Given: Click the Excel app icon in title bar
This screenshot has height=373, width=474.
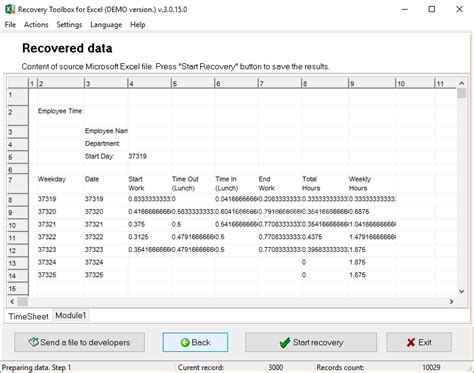Looking at the screenshot, I should 10,9.
